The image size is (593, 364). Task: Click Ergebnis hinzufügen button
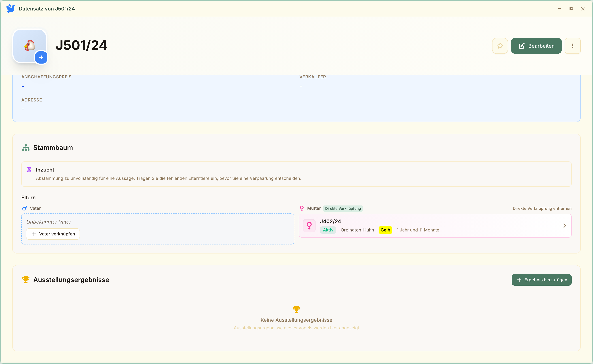pos(541,280)
